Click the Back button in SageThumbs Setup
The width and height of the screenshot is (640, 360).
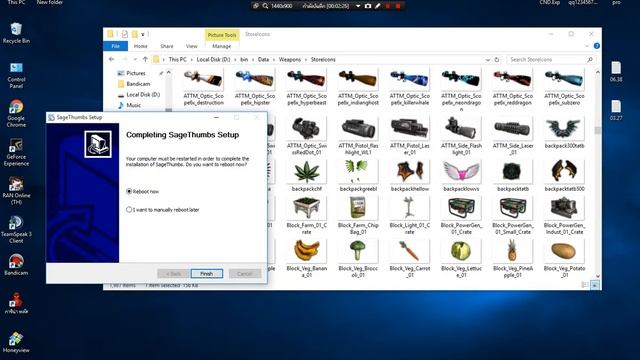(x=173, y=273)
